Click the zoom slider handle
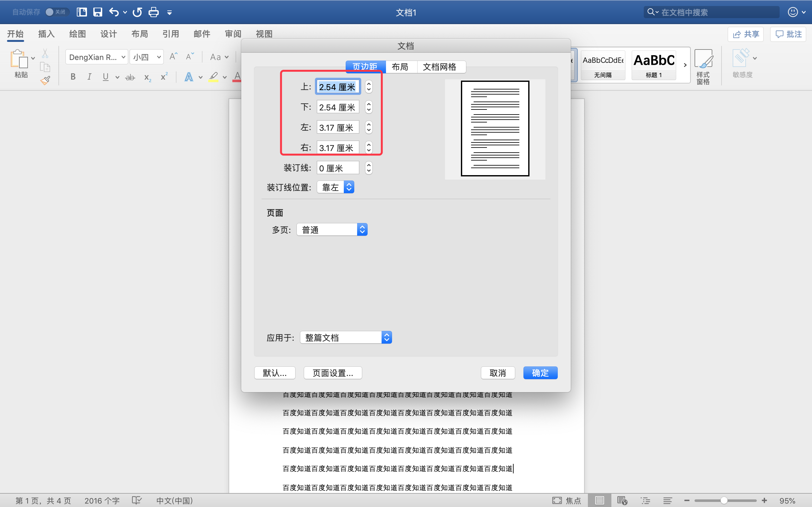812x507 pixels. point(724,501)
